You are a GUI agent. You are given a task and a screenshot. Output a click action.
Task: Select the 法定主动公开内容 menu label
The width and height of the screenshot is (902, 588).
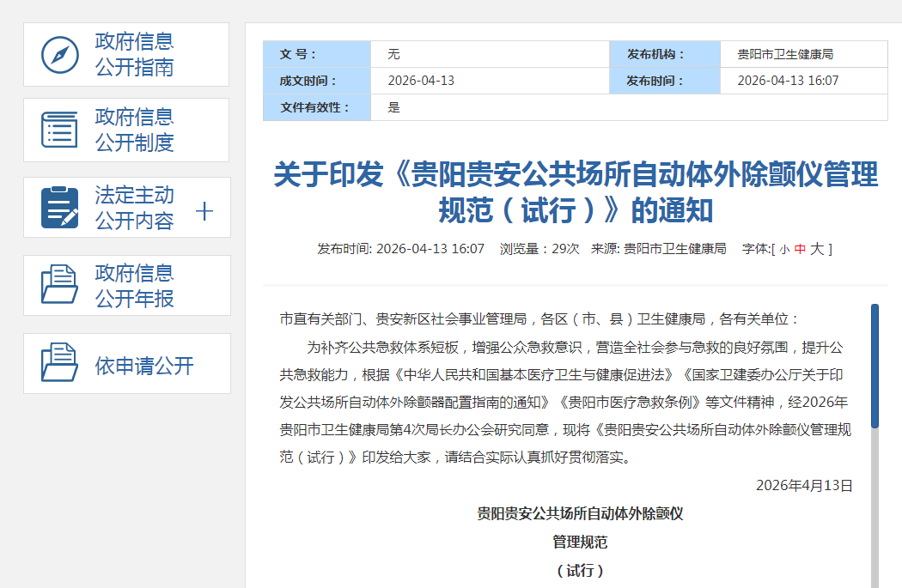tap(134, 208)
